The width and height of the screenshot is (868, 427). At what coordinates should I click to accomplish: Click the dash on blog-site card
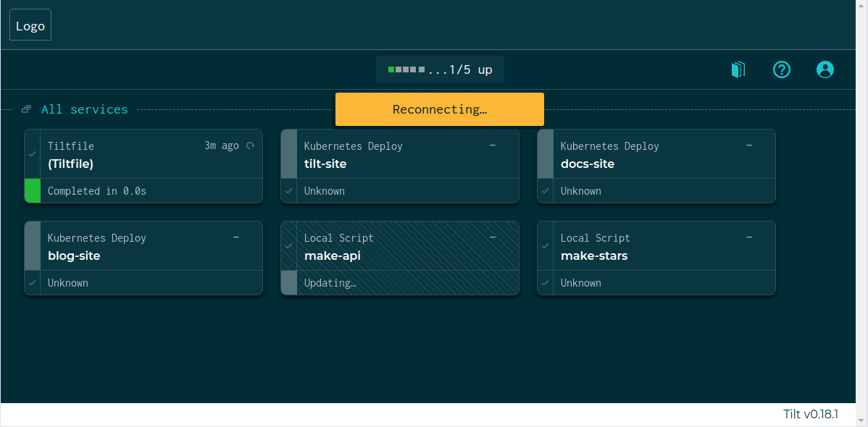pyautogui.click(x=236, y=237)
